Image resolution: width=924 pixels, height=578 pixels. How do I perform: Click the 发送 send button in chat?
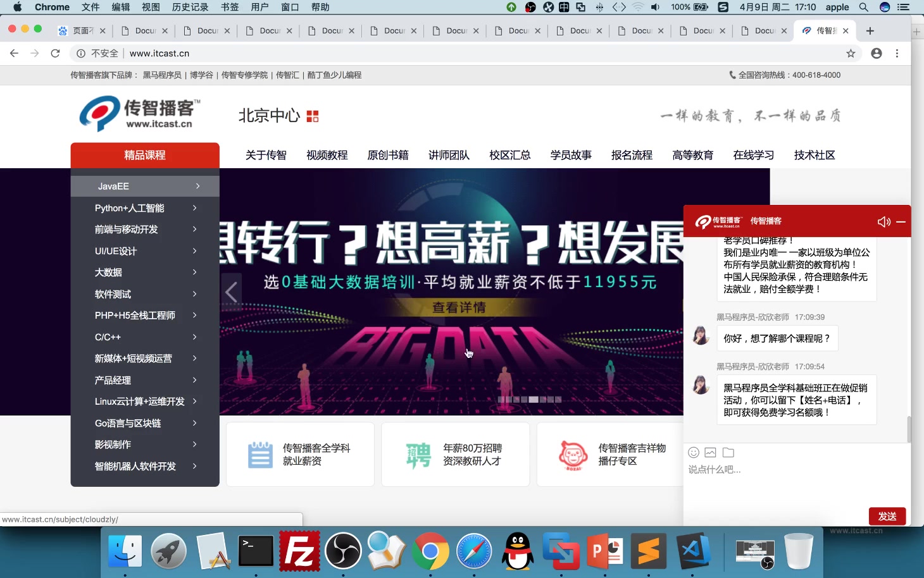(x=887, y=516)
